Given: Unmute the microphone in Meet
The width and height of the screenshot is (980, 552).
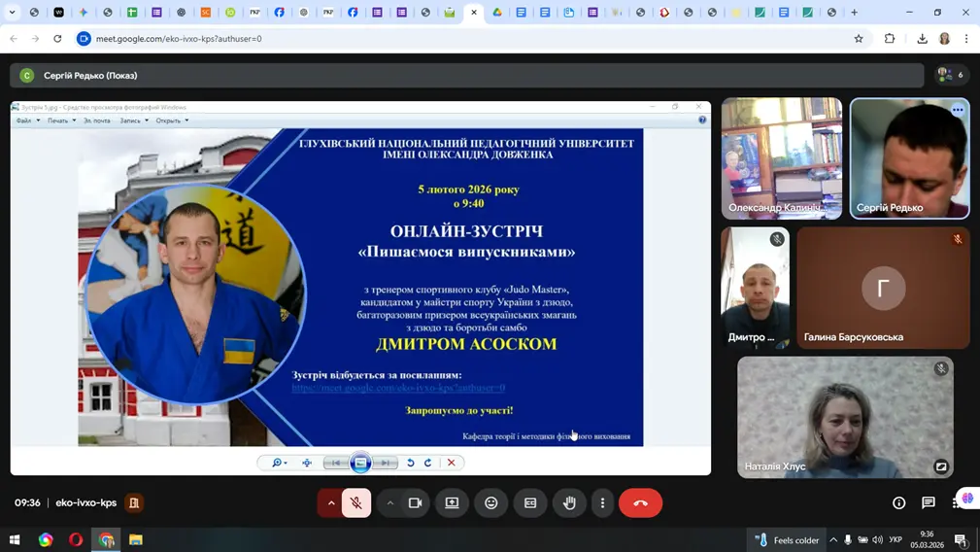Looking at the screenshot, I should 356,502.
